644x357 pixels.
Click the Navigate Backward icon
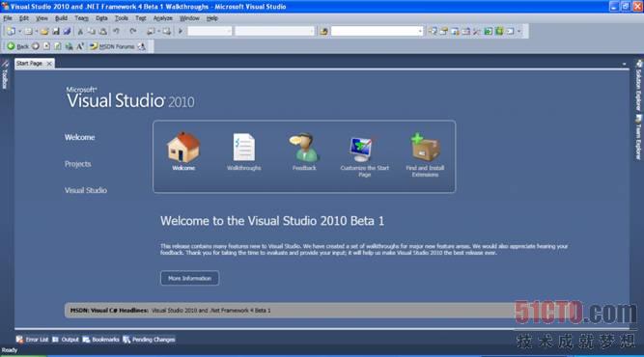point(151,31)
